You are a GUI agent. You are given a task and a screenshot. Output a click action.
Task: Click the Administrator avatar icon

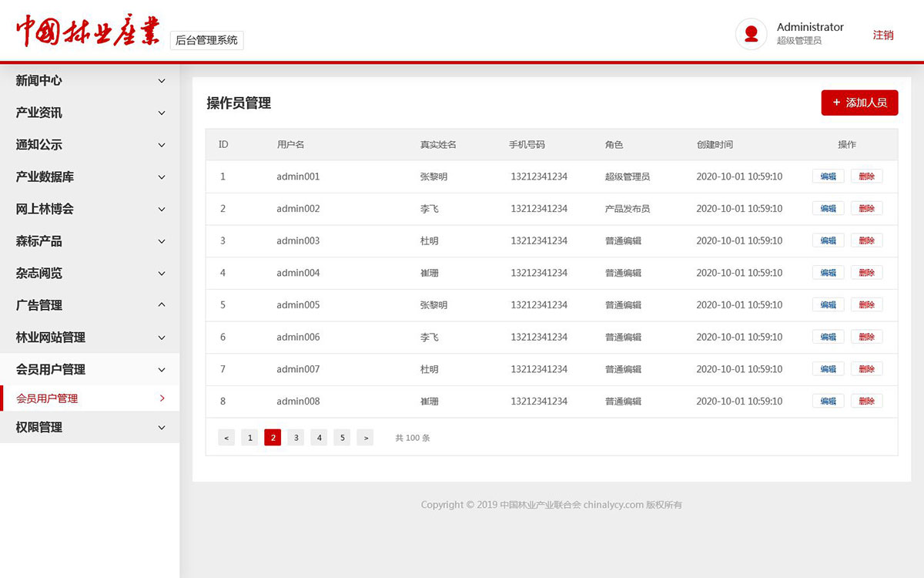[x=752, y=34]
